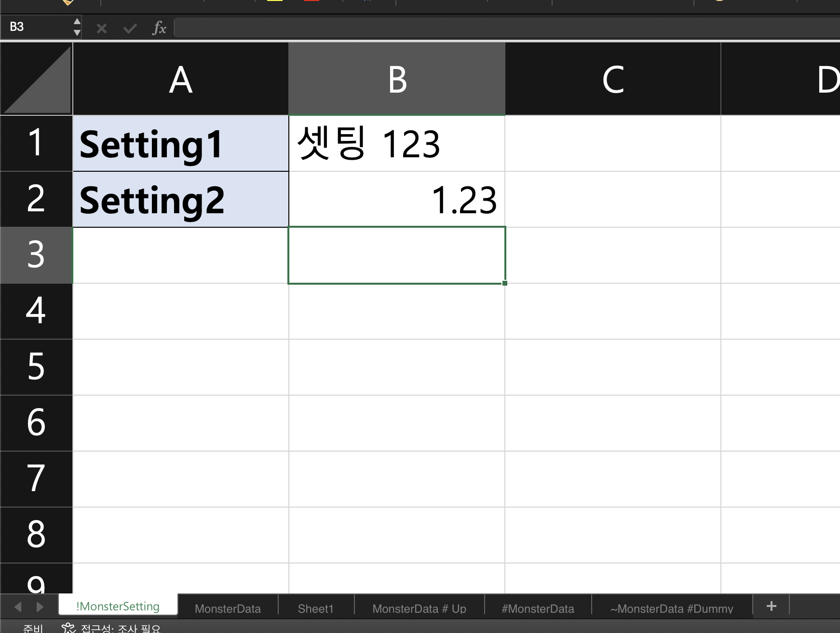Viewport: 840px width, 633px height.
Task: Select cell containing 셋팅 123
Action: [397, 143]
